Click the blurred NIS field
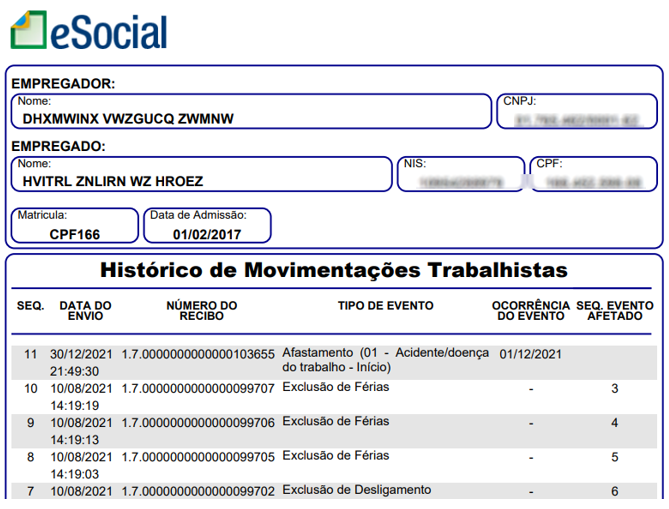669x509 pixels. coord(461,174)
